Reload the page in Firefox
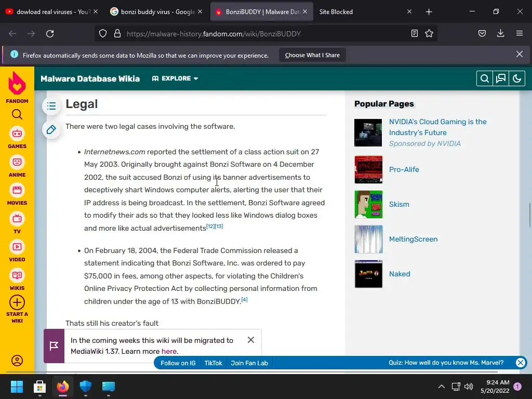The width and height of the screenshot is (532, 399). [50, 34]
